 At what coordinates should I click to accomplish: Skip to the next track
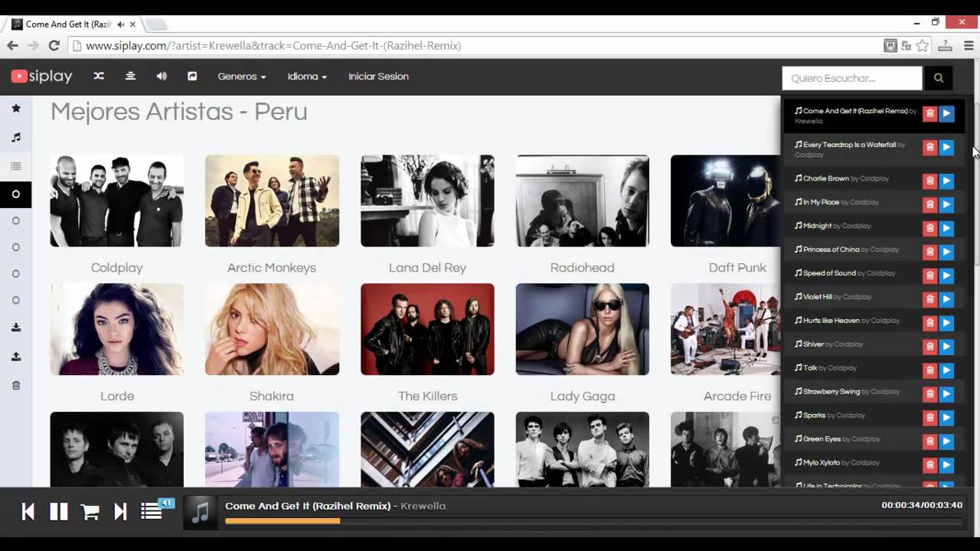pyautogui.click(x=120, y=512)
